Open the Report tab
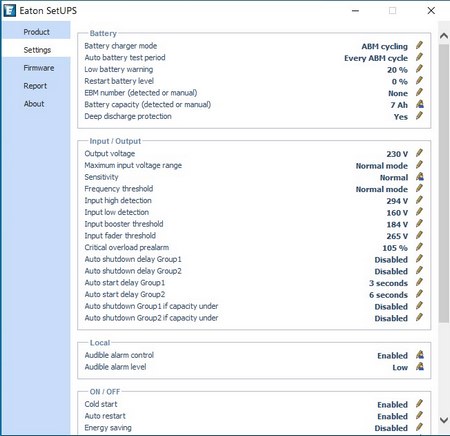This screenshot has height=436, width=450. (35, 86)
